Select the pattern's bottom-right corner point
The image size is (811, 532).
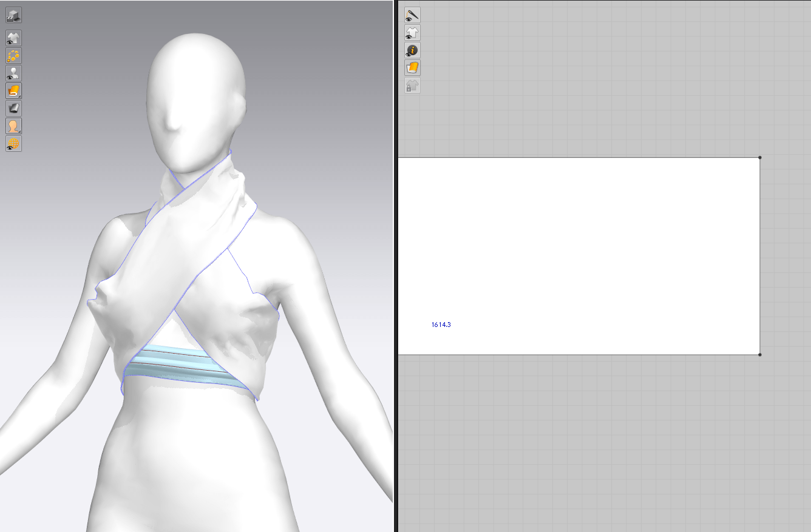click(760, 354)
